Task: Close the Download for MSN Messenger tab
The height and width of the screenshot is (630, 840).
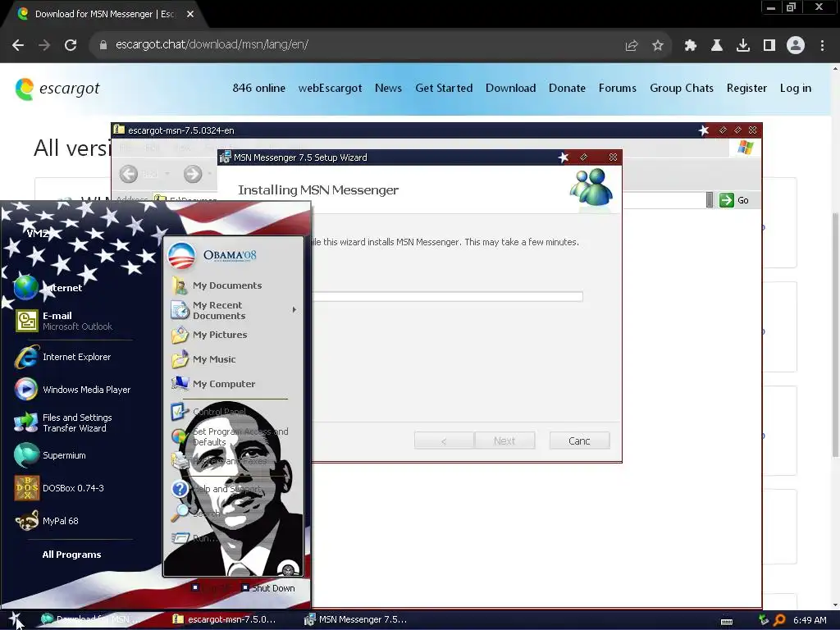Action: coord(190,14)
